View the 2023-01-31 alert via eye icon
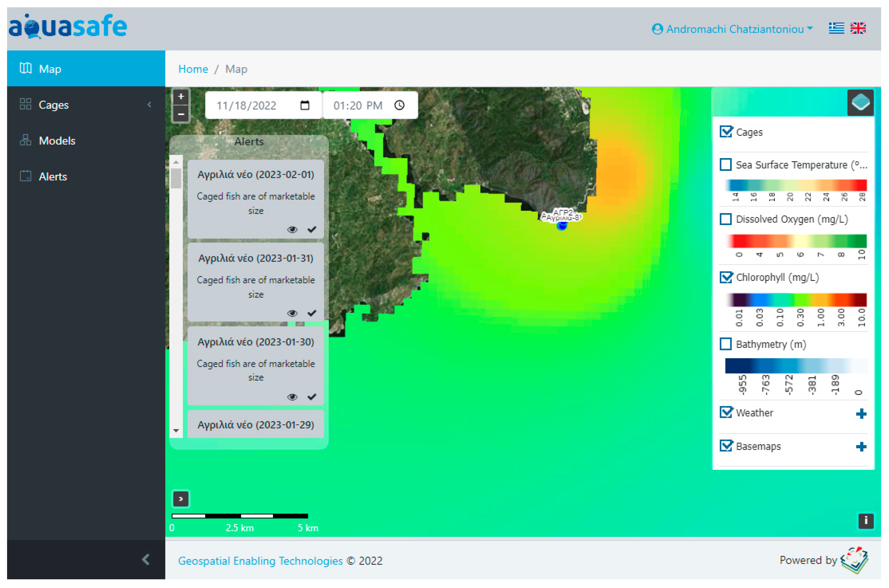The height and width of the screenshot is (588, 889). click(x=292, y=313)
